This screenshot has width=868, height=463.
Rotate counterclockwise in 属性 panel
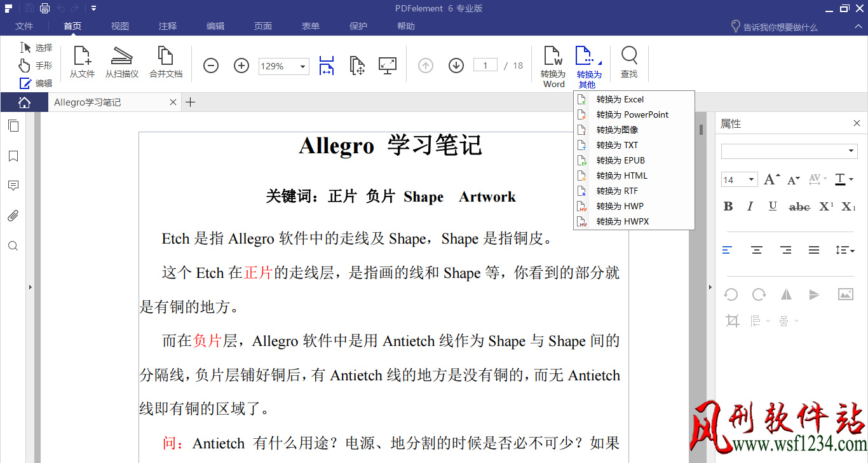(x=731, y=294)
